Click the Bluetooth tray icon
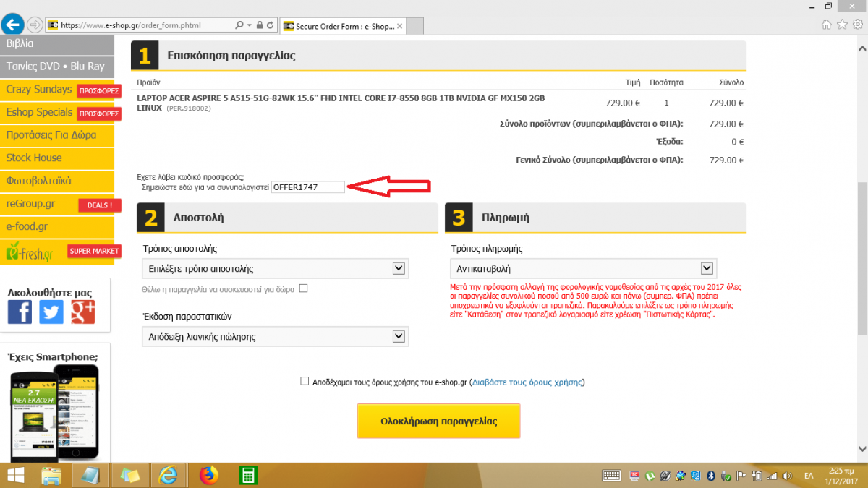 click(x=710, y=475)
